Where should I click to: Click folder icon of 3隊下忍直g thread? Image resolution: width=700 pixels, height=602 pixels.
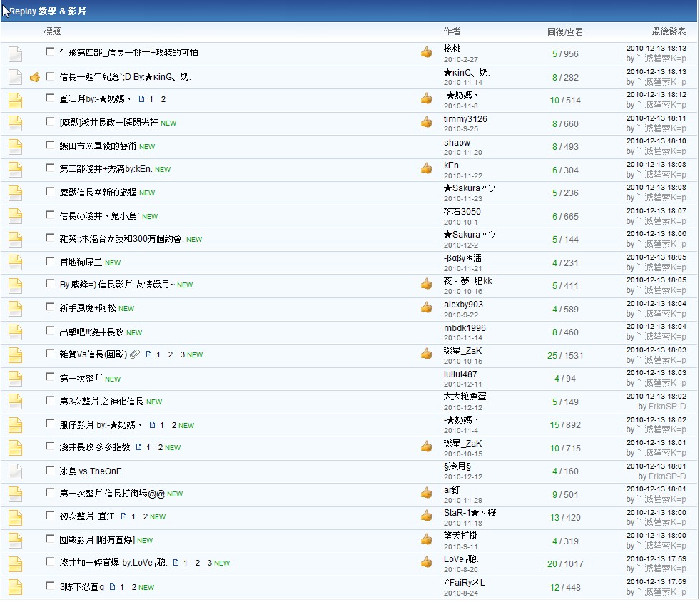15,587
